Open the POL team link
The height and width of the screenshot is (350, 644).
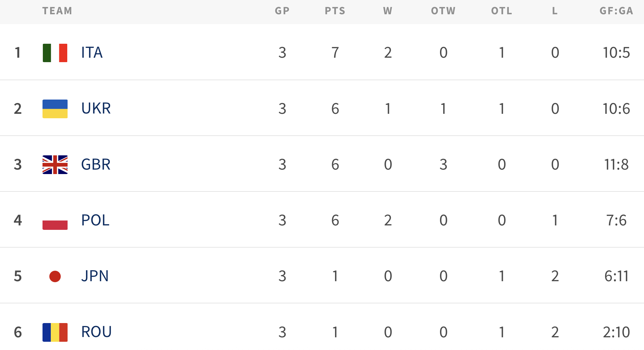pyautogui.click(x=95, y=220)
